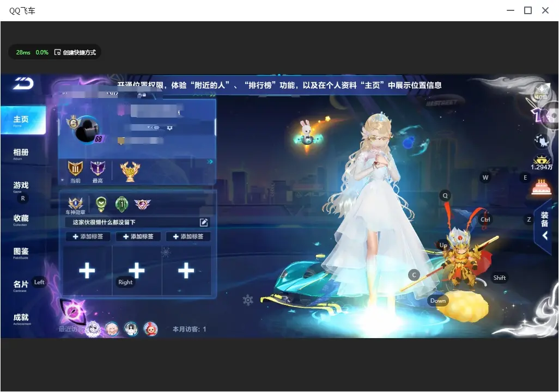
Task: Click the 最高 highest rank badge
Action: click(x=98, y=171)
